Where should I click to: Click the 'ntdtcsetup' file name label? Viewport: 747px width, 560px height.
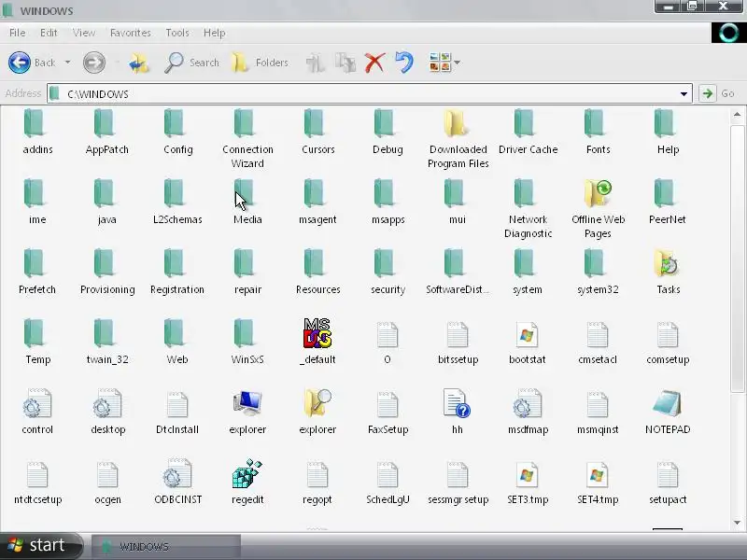coord(37,499)
